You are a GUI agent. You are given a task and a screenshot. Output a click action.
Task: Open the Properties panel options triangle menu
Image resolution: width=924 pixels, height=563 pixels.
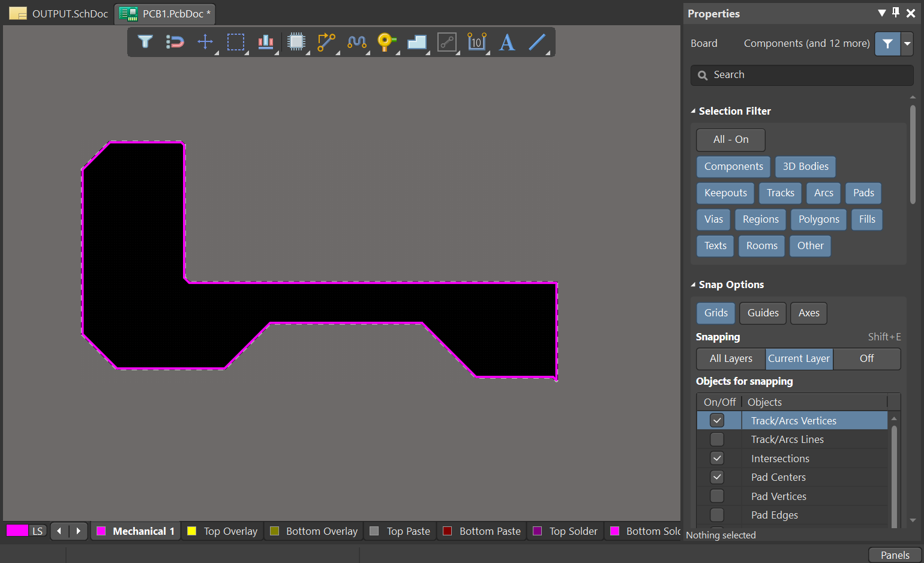[x=881, y=13]
